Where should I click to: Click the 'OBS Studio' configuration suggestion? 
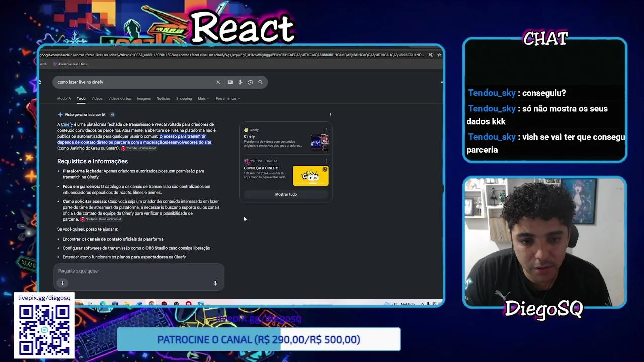click(156, 248)
